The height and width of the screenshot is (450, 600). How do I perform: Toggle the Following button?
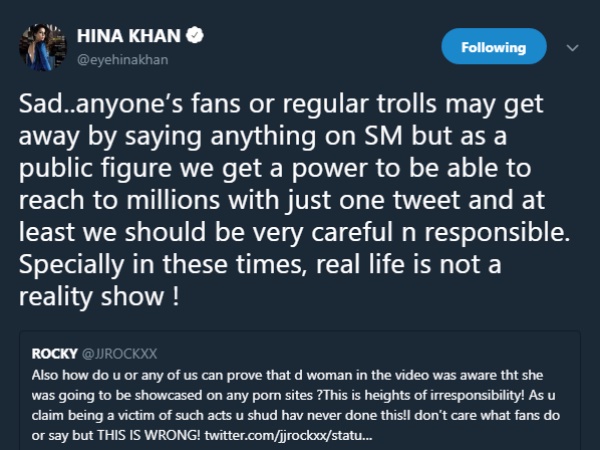click(493, 47)
